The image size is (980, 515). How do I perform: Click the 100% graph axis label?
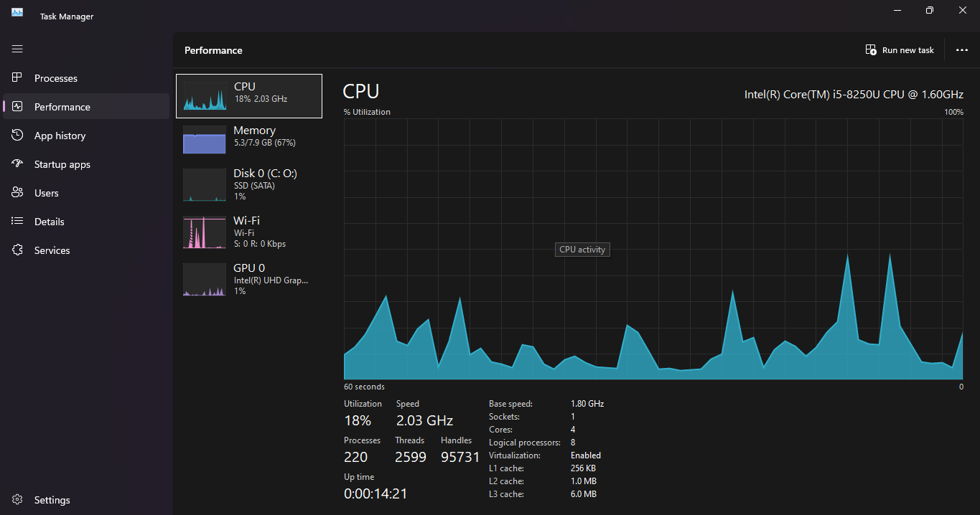953,112
